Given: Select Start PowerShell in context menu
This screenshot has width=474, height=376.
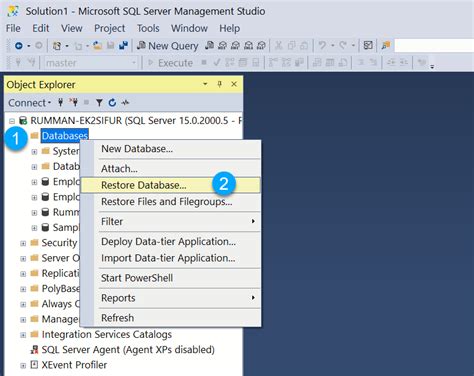Looking at the screenshot, I should (170, 278).
